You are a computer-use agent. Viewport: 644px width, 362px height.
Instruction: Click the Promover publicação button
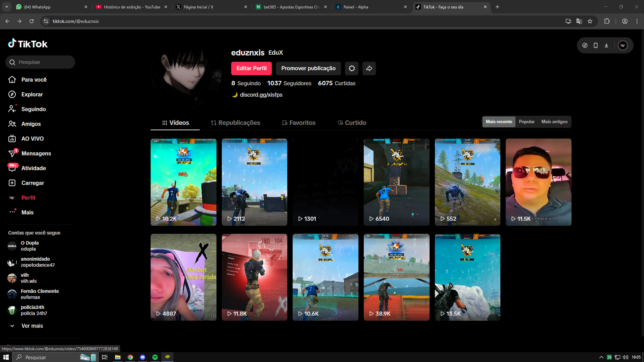pyautogui.click(x=308, y=68)
